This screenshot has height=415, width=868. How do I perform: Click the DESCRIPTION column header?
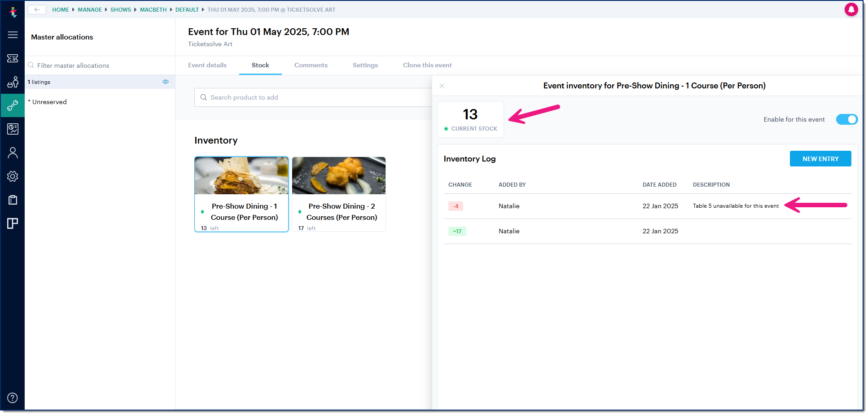[711, 185]
